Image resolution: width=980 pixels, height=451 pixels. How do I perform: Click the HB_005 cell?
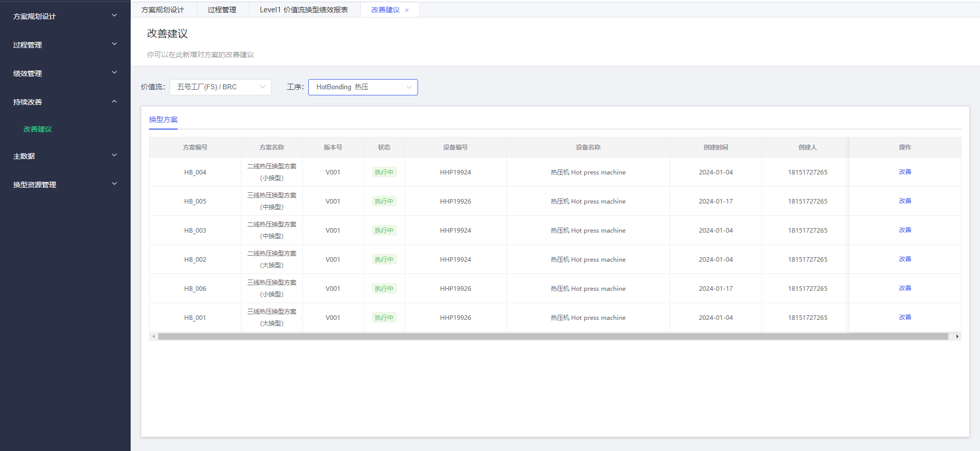(195, 202)
